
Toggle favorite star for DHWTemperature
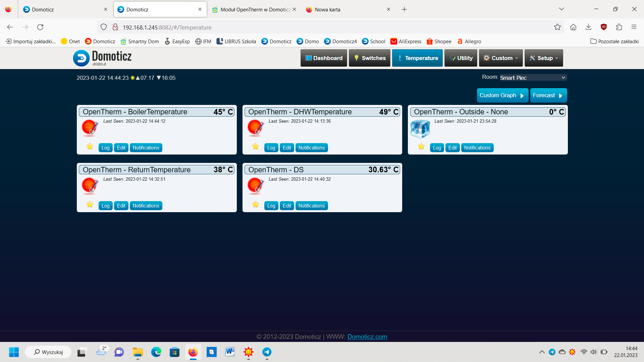(x=256, y=146)
